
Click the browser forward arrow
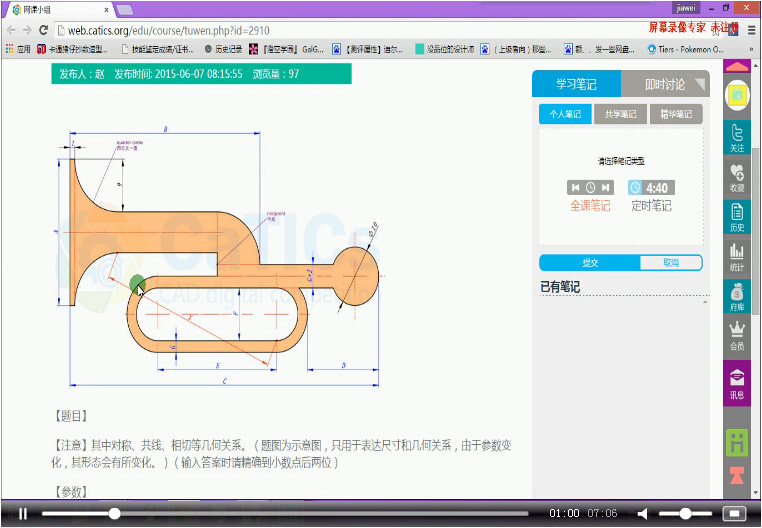(27, 30)
